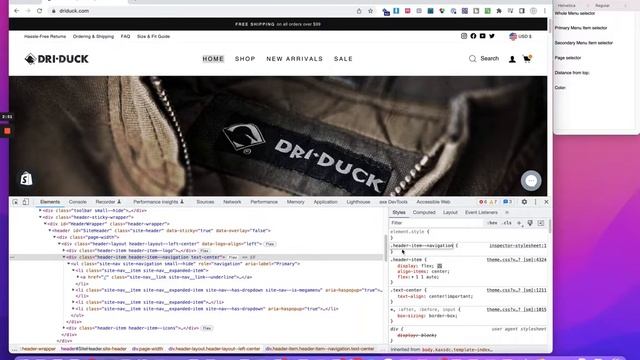640x360 pixels.
Task: Switch to the Console tab
Action: (x=78, y=202)
